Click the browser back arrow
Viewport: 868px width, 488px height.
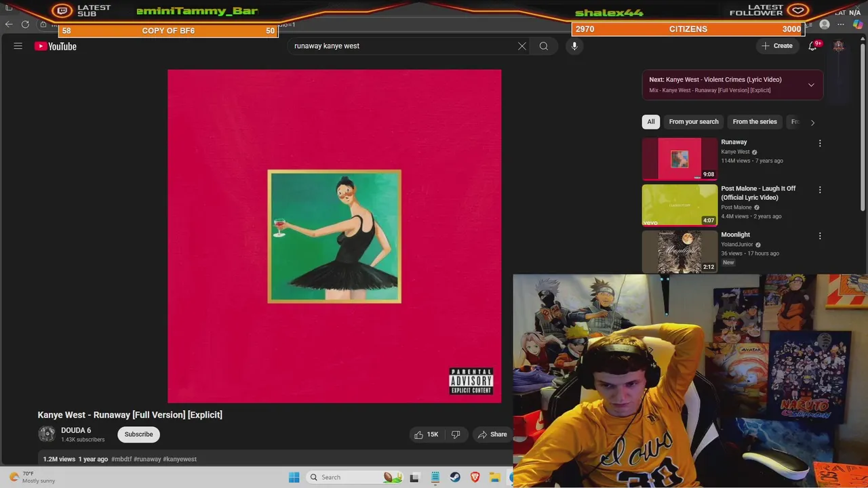[x=9, y=24]
